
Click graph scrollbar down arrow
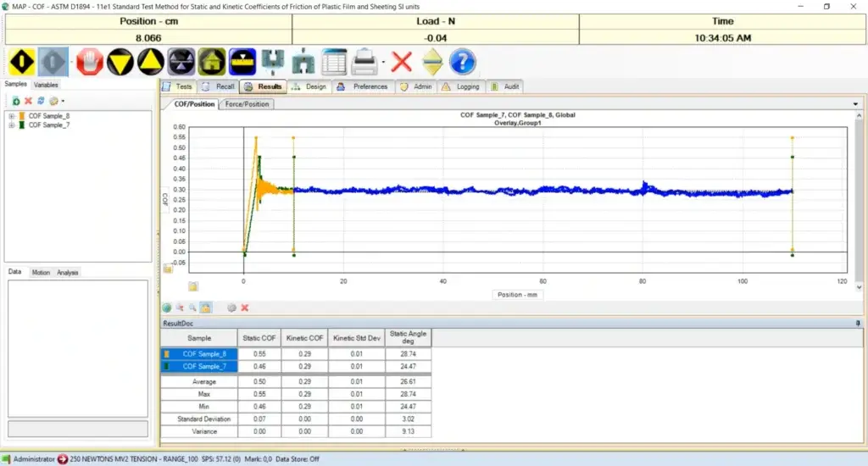(x=860, y=286)
